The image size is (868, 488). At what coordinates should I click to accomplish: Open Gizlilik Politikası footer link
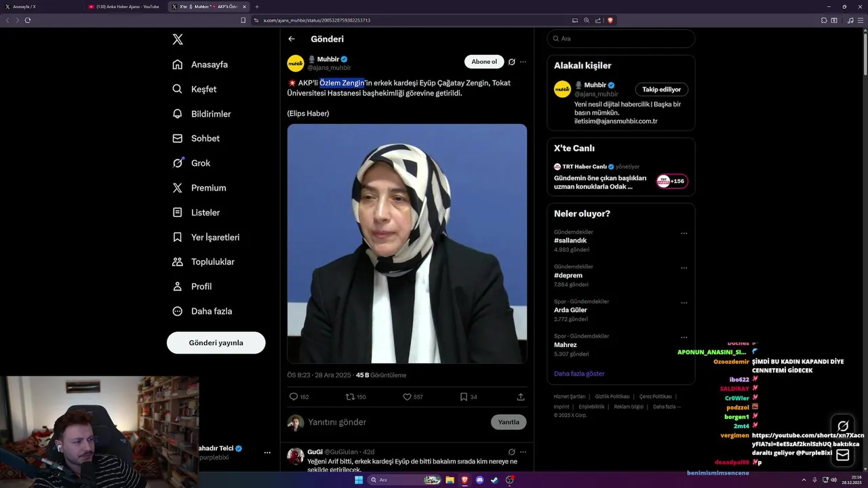point(612,396)
